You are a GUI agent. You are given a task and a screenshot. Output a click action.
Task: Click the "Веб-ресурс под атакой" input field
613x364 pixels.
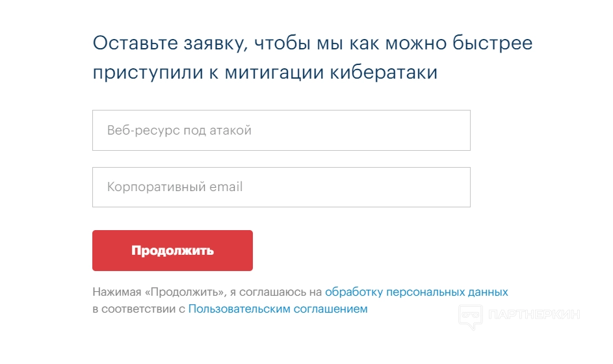point(281,131)
